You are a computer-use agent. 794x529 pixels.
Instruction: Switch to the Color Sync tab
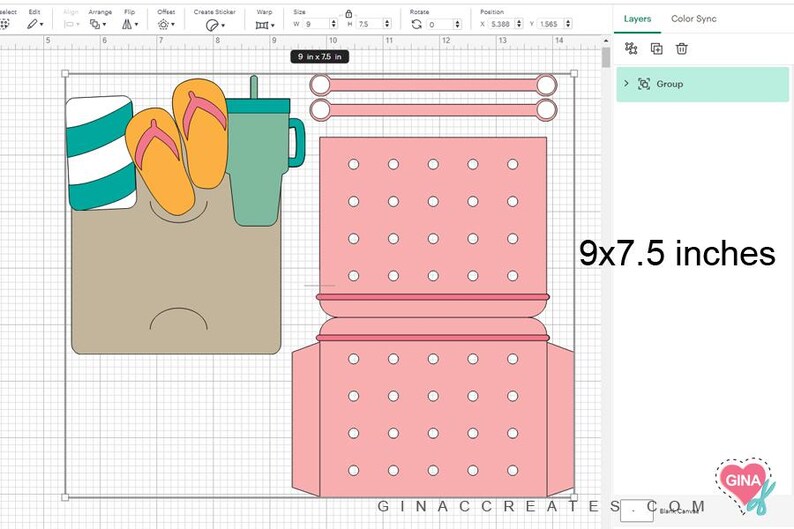[x=693, y=19]
